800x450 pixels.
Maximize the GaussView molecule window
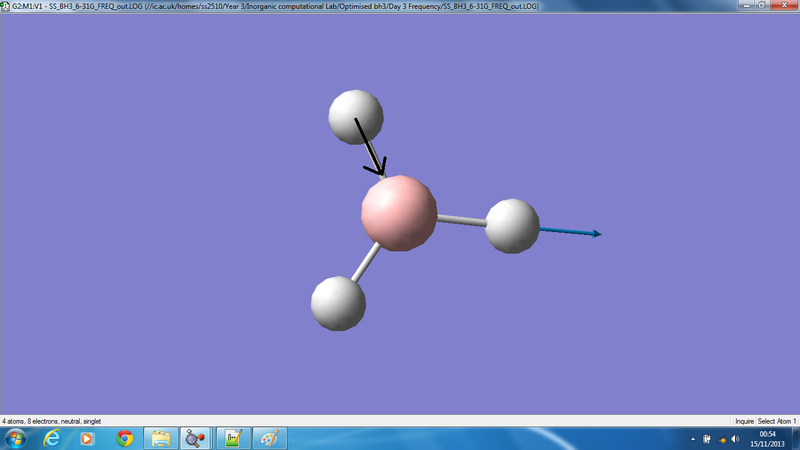[x=761, y=5]
